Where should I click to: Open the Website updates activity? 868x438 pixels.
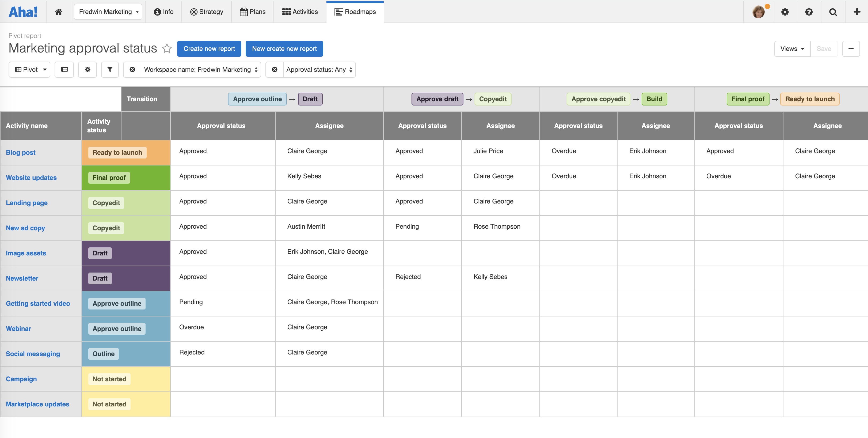pyautogui.click(x=31, y=178)
